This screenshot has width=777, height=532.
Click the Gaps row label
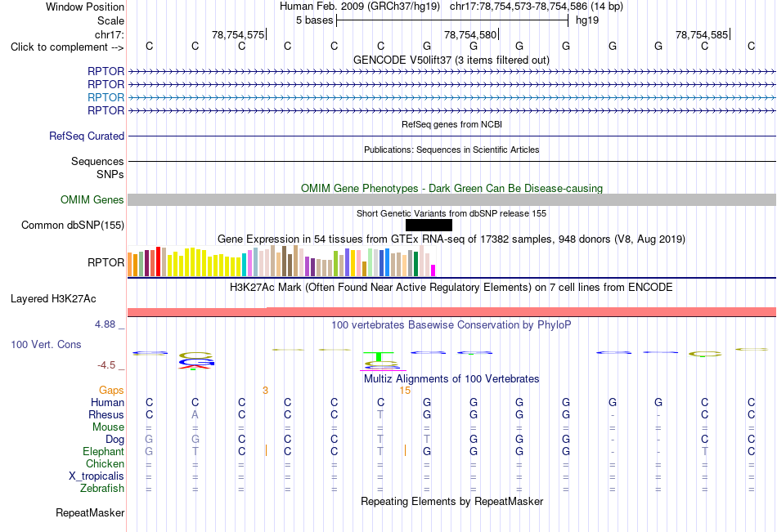coord(111,391)
